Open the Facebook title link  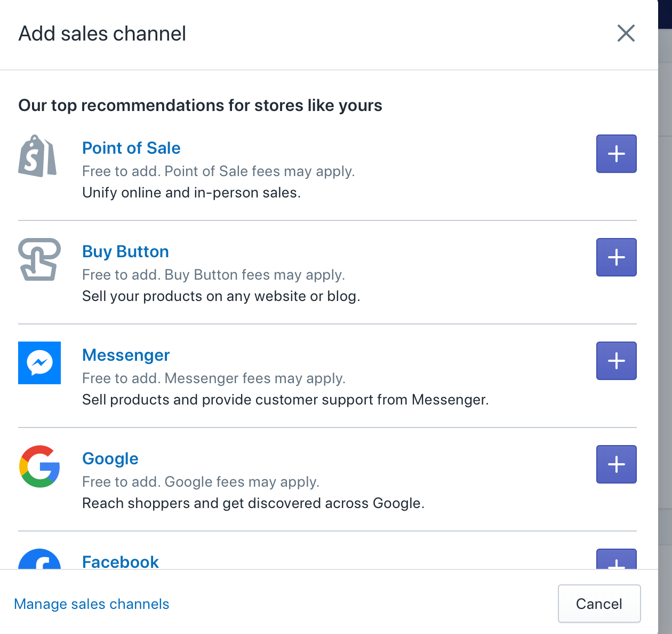click(x=121, y=561)
